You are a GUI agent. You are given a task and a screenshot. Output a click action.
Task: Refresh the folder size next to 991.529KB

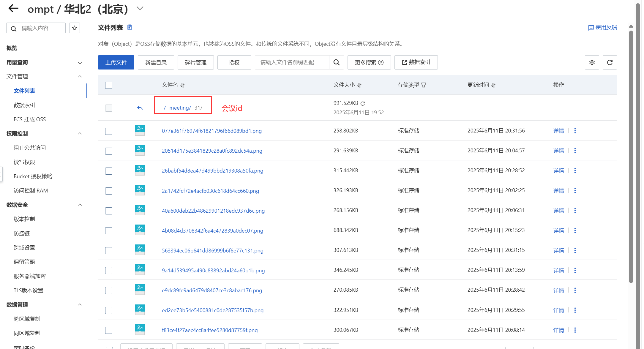pos(363,103)
